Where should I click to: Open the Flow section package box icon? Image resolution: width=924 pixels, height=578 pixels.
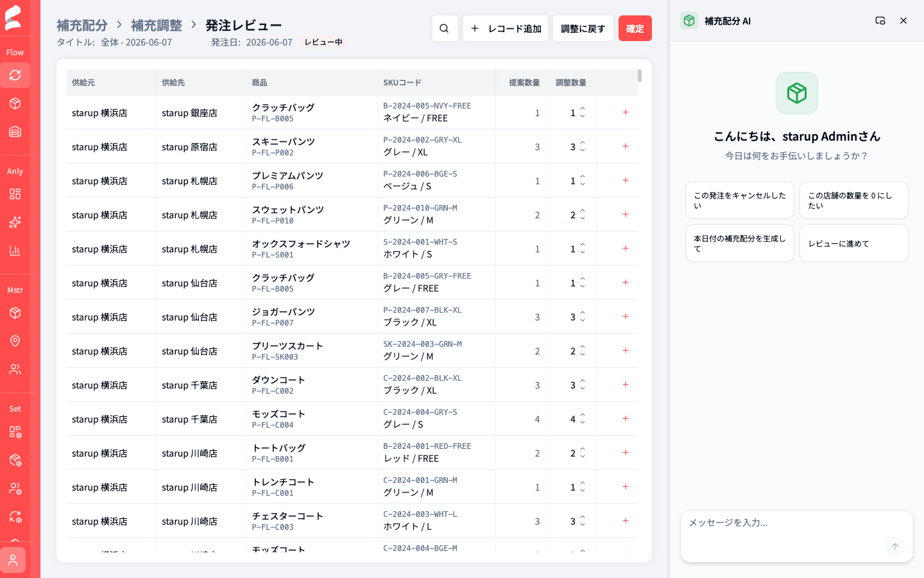pos(15,103)
